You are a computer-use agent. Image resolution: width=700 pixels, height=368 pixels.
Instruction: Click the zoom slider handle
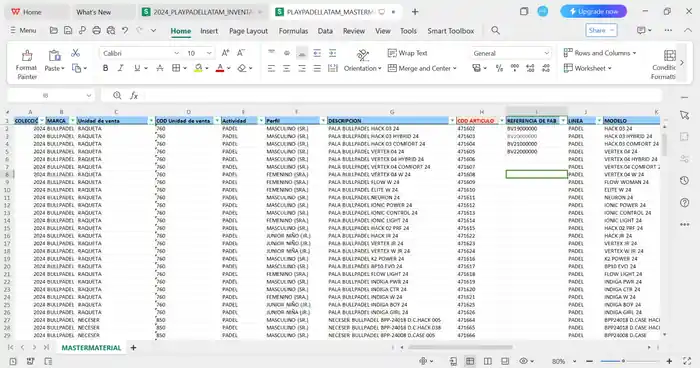(623, 361)
